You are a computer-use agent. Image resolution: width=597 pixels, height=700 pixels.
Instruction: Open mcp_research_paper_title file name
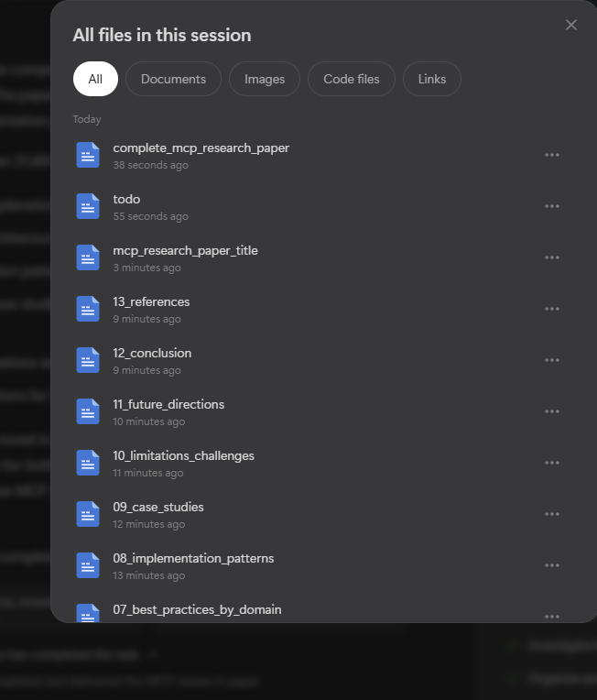pyautogui.click(x=186, y=251)
